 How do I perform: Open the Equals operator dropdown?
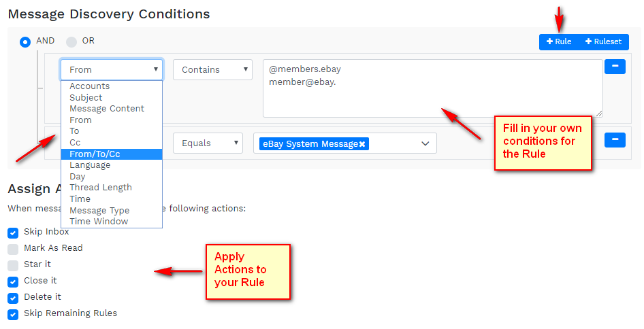click(208, 143)
